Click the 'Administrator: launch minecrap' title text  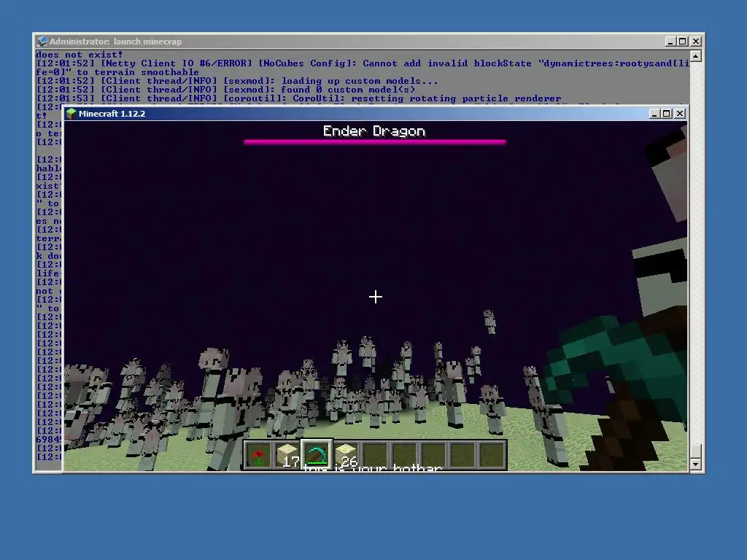click(x=115, y=42)
